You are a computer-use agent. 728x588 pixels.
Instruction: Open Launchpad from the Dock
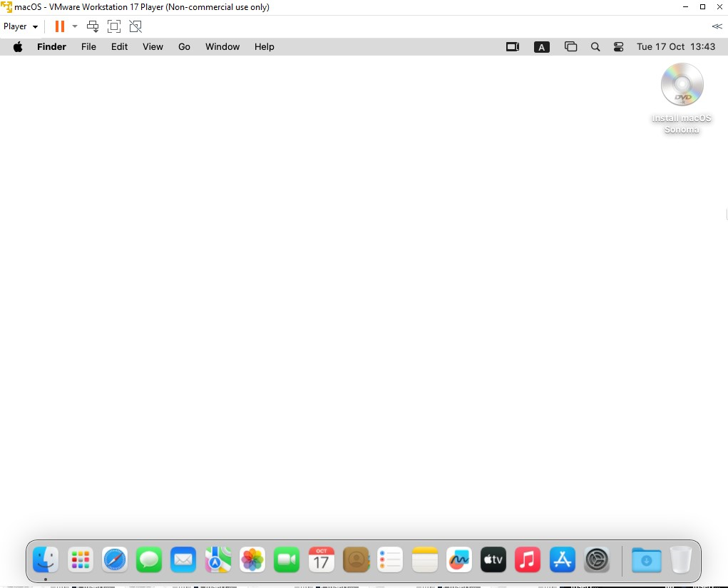tap(81, 560)
